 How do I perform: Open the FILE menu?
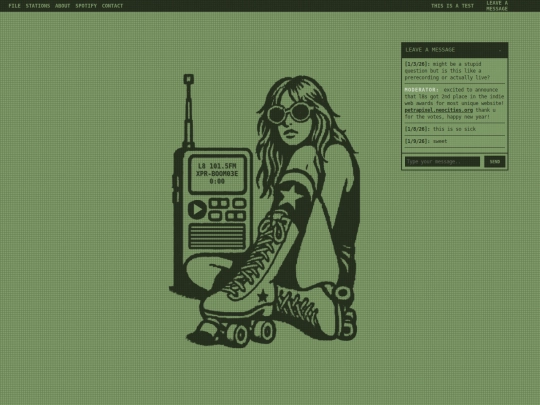pos(14,6)
